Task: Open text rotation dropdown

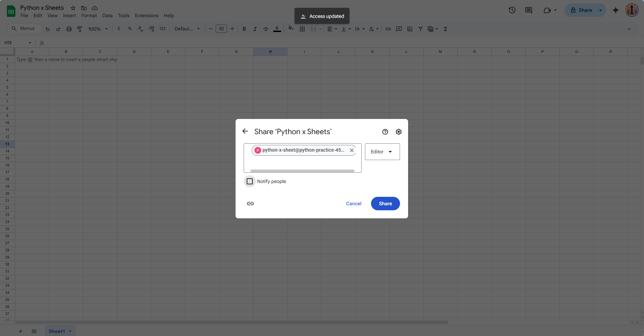Action: point(374,29)
